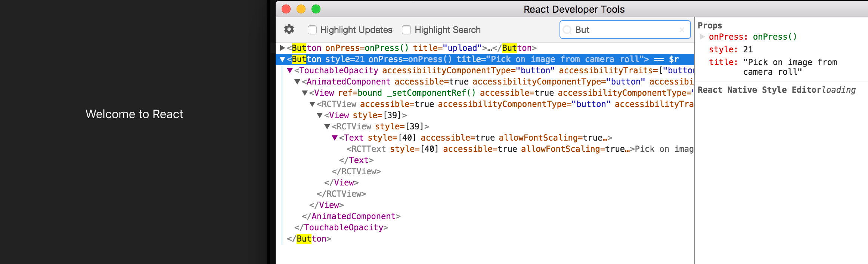
Task: Collapse the View ref=bound node
Action: tap(305, 93)
